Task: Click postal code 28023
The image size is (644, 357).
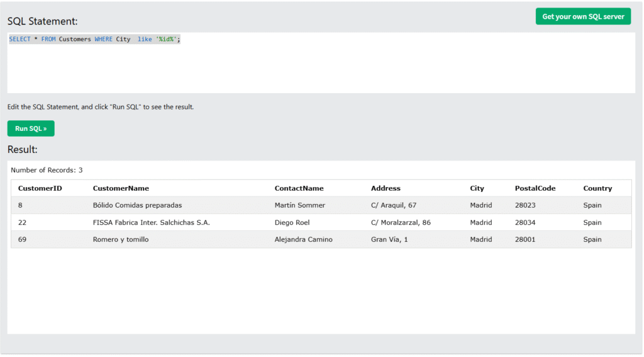Action: (x=525, y=205)
